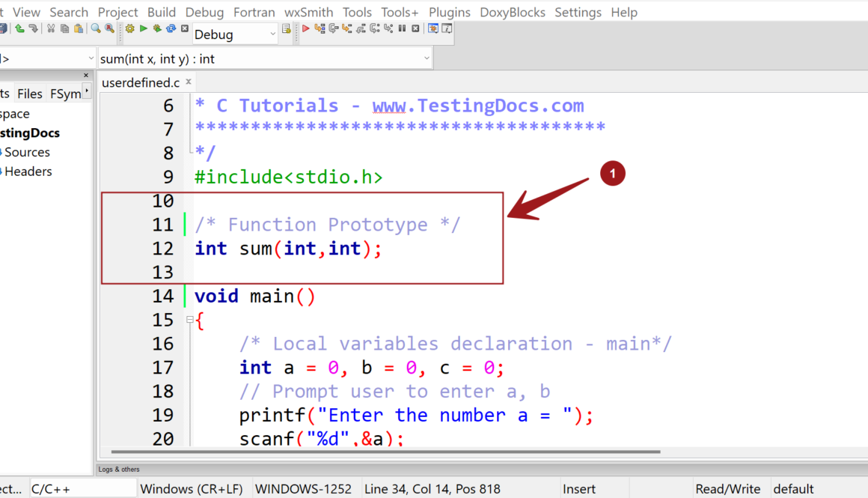Open the Debug build target dropdown
This screenshot has width=868, height=498.
tap(235, 34)
